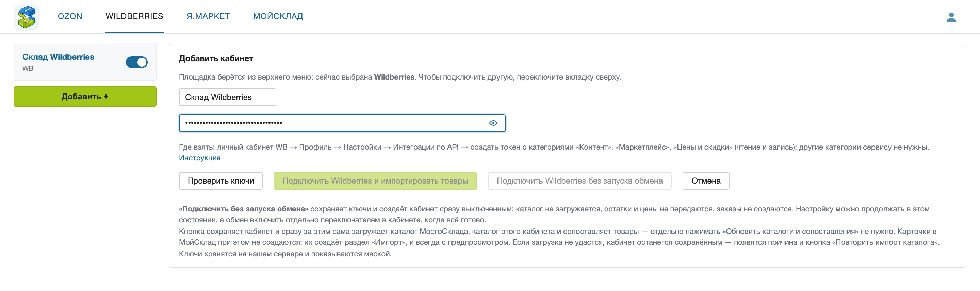Switch to the OZON tab

70,16
